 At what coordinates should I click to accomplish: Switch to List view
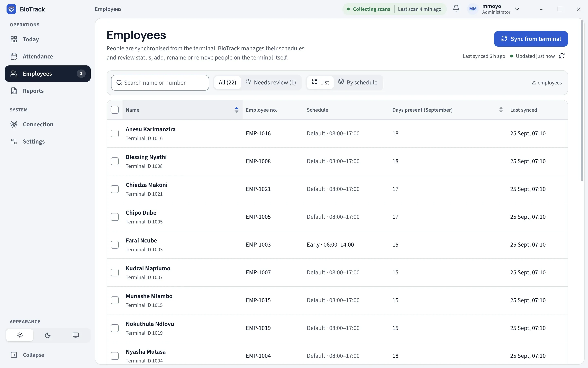[320, 83]
